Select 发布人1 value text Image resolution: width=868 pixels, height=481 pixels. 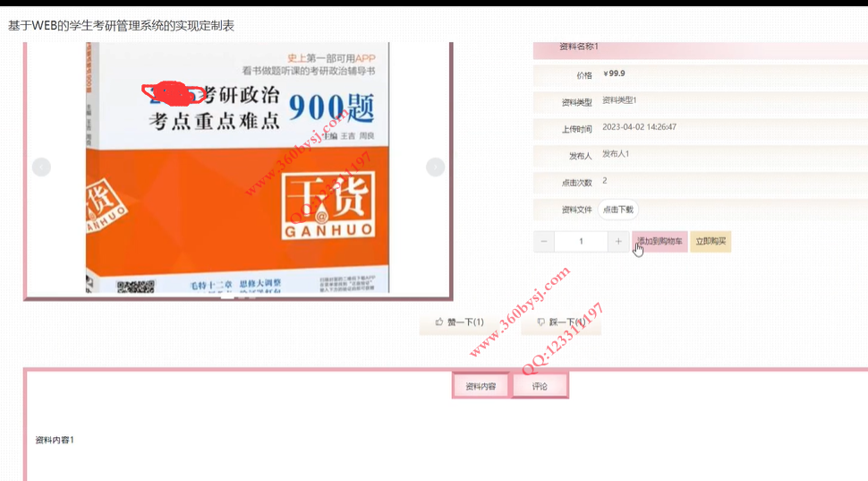point(616,153)
